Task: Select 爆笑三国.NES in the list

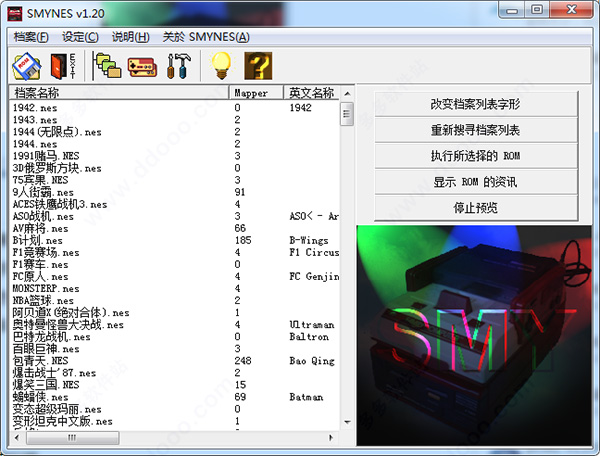Action: (x=46, y=385)
